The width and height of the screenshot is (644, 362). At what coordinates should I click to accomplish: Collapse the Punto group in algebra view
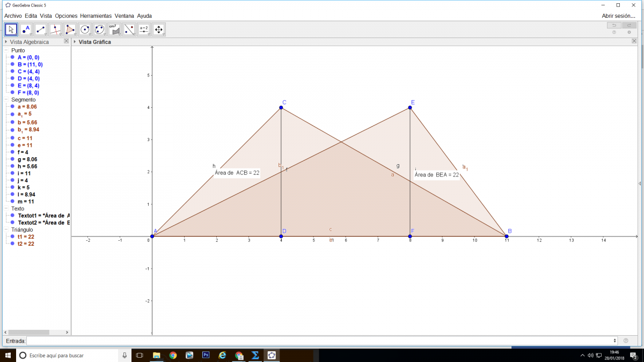[6, 50]
